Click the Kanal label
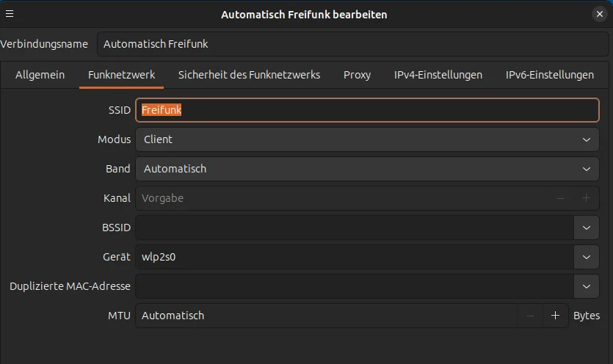613x364 pixels. 117,198
